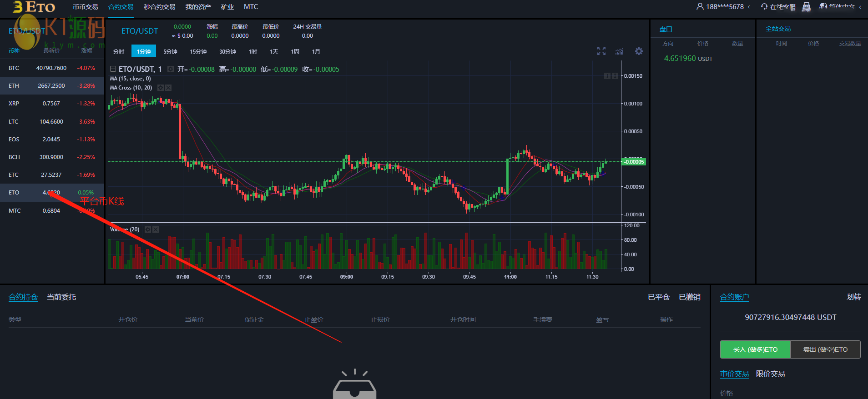Open the 合约交易 menu
This screenshot has height=399, width=868.
(x=121, y=7)
